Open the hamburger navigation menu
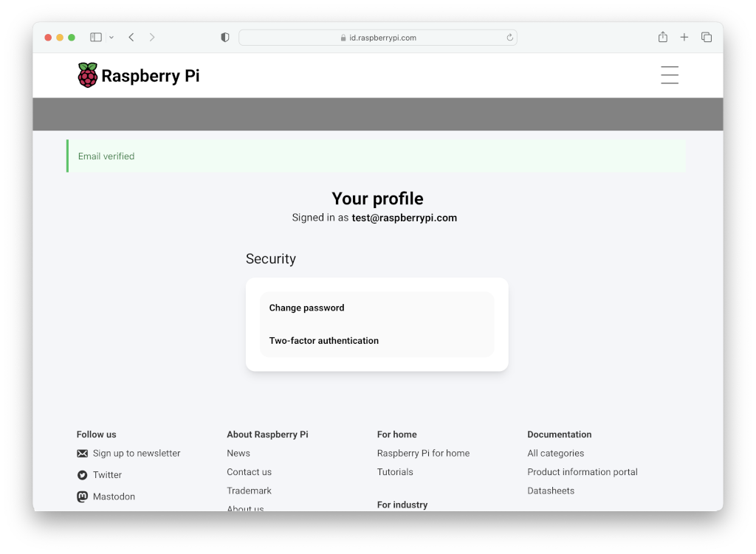The width and height of the screenshot is (756, 554). pos(669,75)
